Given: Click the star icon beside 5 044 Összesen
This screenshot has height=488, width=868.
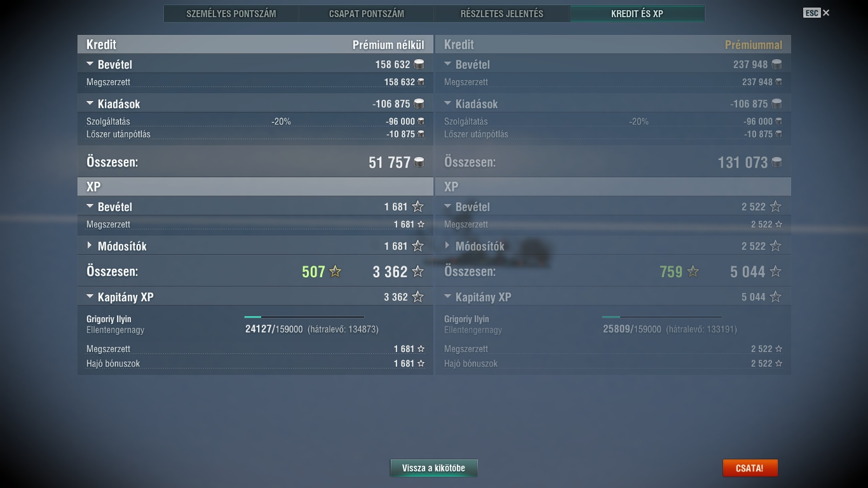Looking at the screenshot, I should tap(775, 272).
